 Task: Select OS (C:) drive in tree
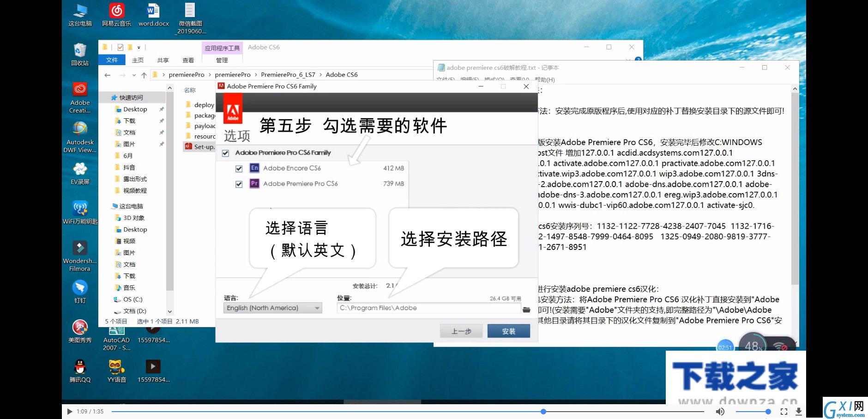tap(133, 299)
